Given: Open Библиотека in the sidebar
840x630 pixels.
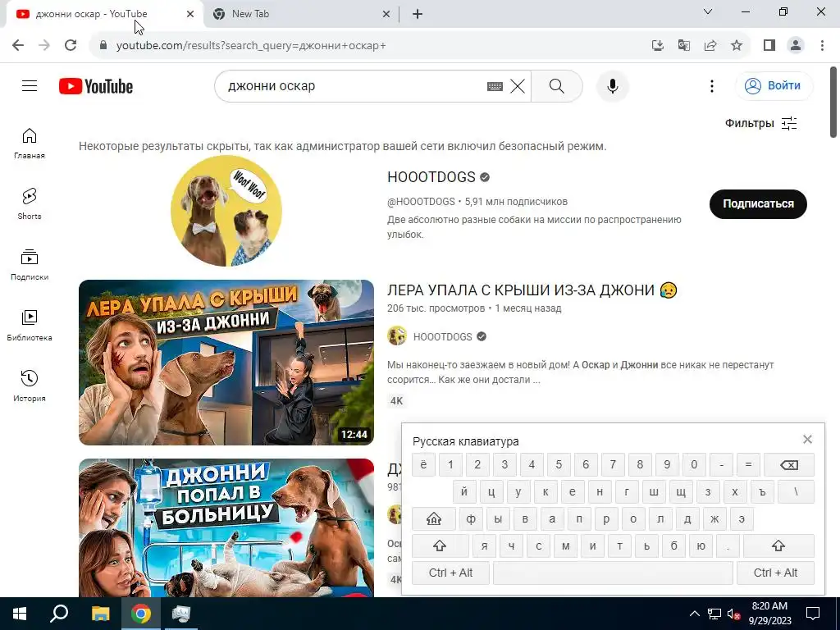Looking at the screenshot, I should click(30, 325).
